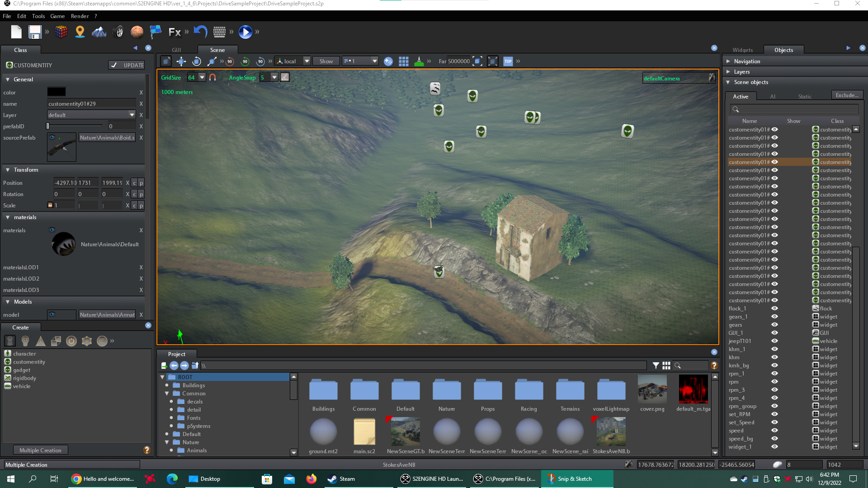Toggle the grid display icon

[404, 61]
